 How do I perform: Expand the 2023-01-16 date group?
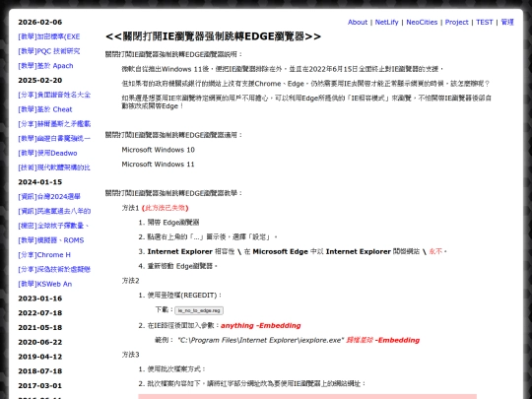pos(40,299)
